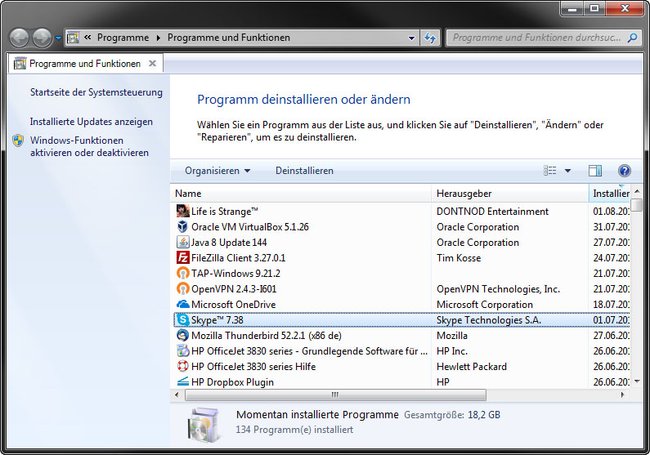Select Mozilla Thunderbird 52.2.1 entry
This screenshot has width=650, height=455.
[x=266, y=336]
